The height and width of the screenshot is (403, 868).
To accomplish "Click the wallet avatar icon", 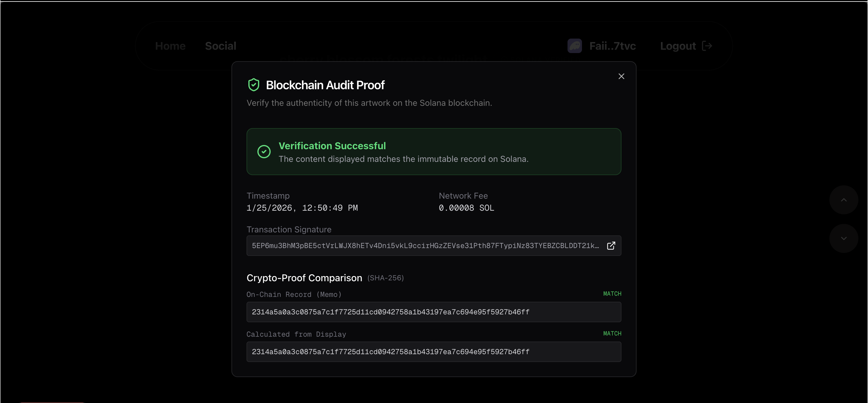I will (574, 46).
